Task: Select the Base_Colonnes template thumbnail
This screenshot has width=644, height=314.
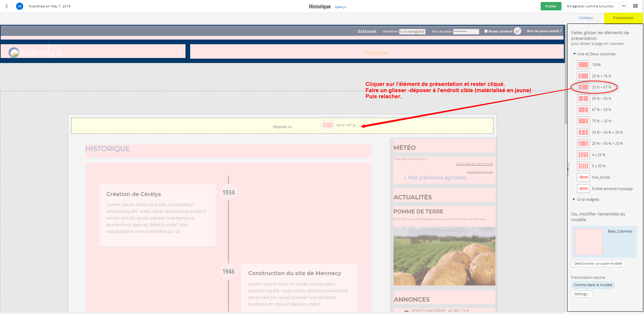Action: coord(589,242)
